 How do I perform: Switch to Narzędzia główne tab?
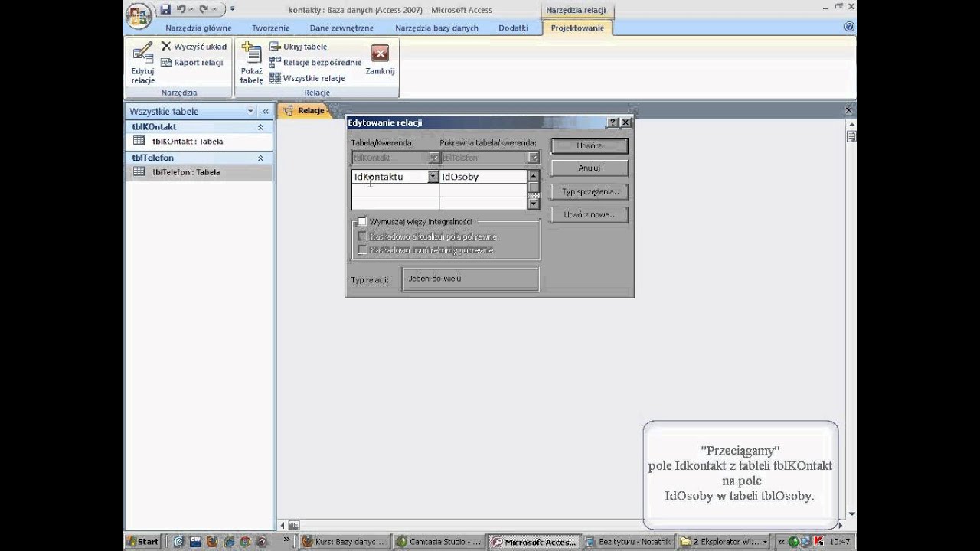pos(198,28)
